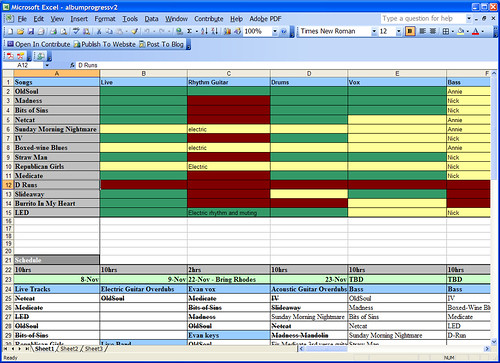Expand the Zoom 100% dropdown

[275, 31]
